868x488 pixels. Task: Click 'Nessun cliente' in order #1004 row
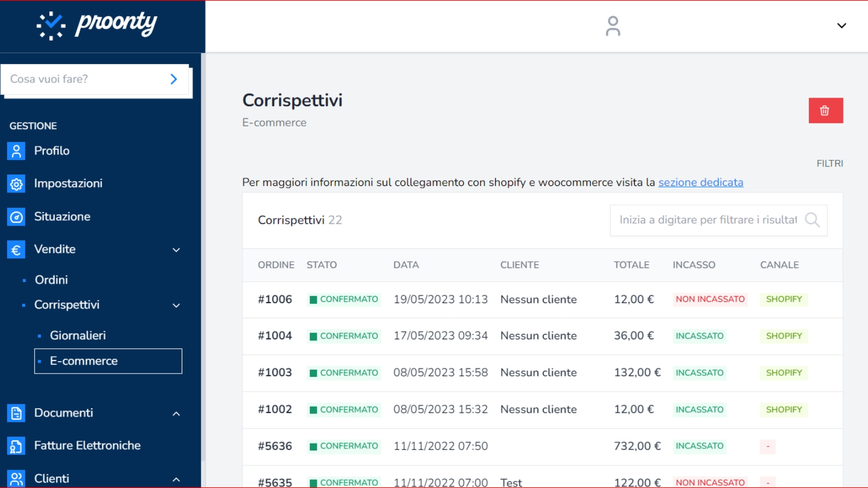(539, 336)
